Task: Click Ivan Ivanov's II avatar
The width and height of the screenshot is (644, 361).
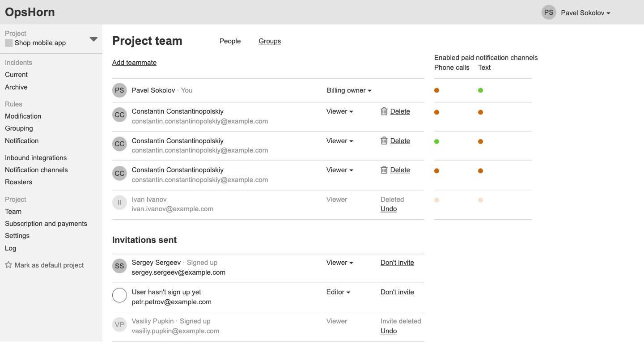Action: tap(119, 203)
